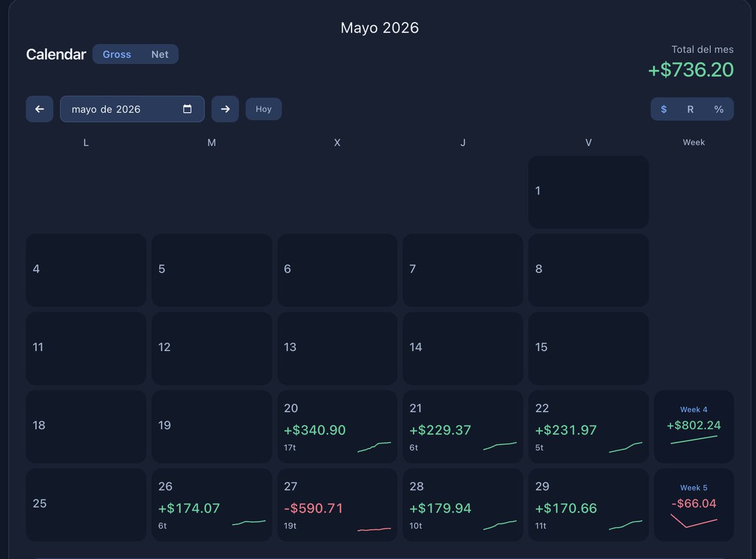
Task: Open day 27 with -$590.71
Action: [x=337, y=505]
